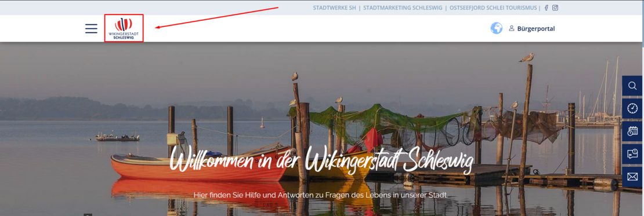Click the user icon beside Bürgerportal

(x=512, y=28)
